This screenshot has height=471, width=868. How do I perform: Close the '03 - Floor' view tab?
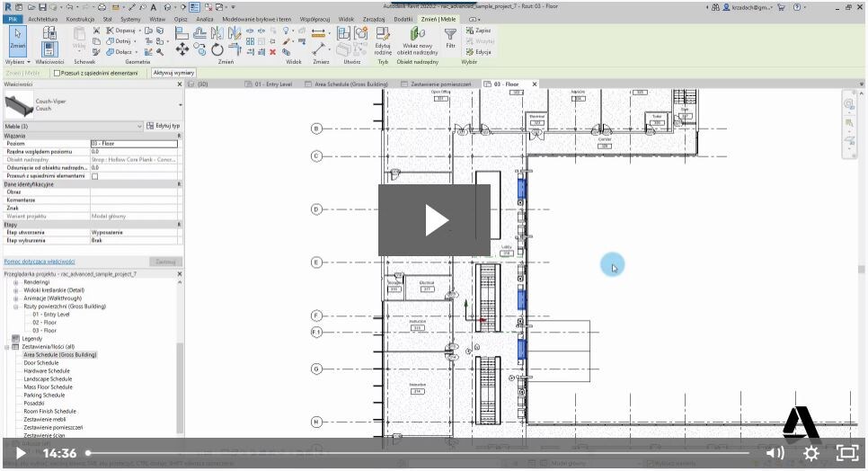tap(535, 84)
